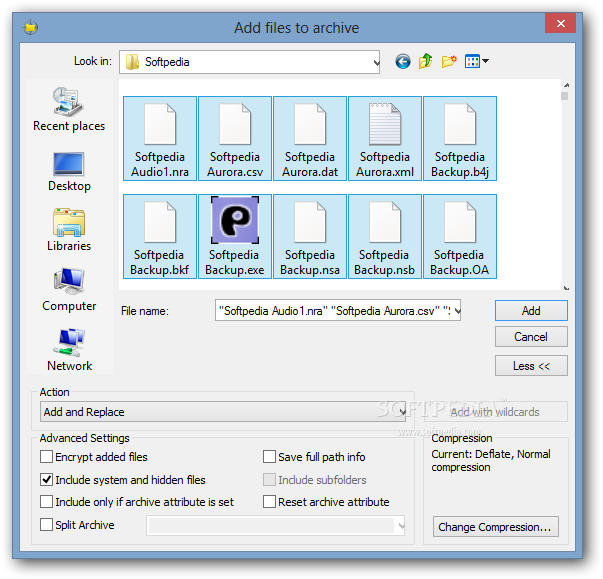
Task: Open the Action dropdown Add and Replace
Action: (223, 412)
